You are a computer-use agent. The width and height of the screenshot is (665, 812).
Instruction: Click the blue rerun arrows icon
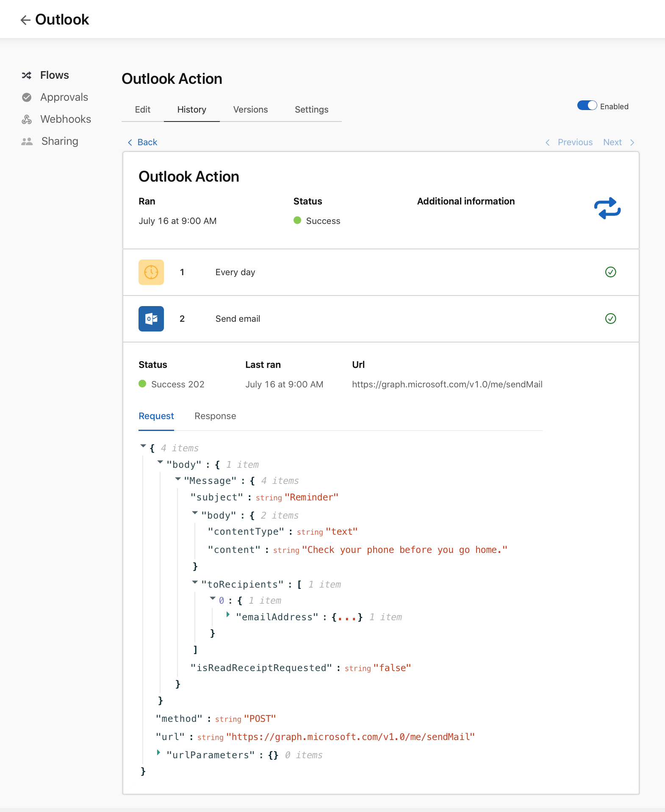tap(607, 208)
